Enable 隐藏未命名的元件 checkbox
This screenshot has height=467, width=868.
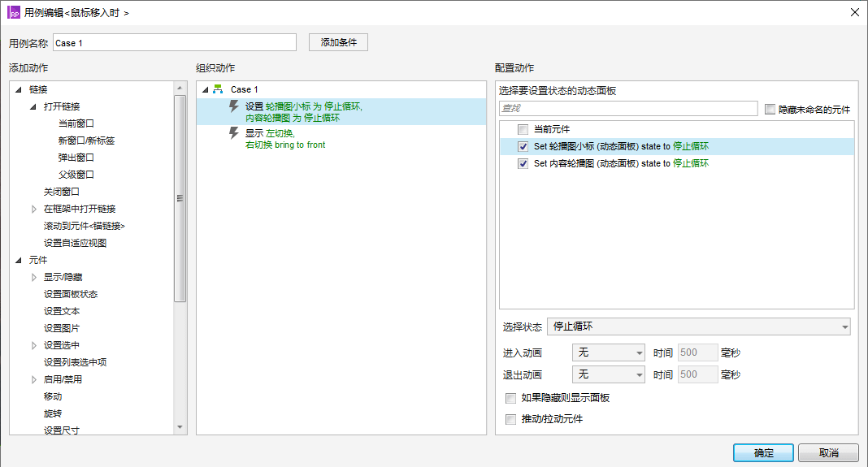[x=770, y=109]
